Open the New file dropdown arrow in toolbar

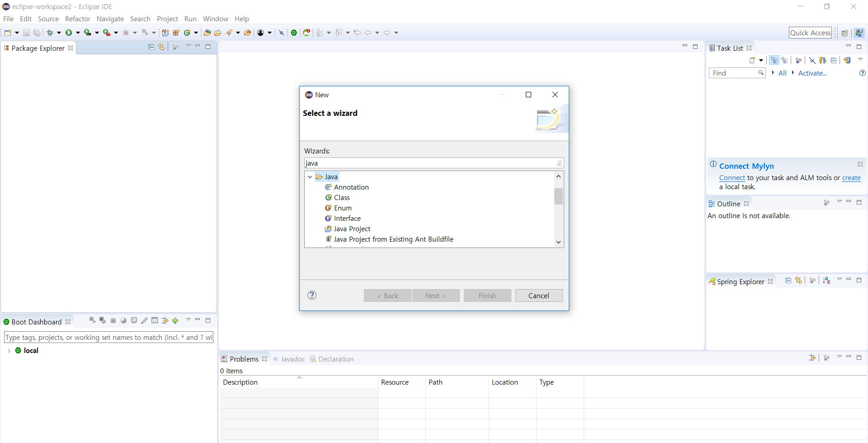click(x=17, y=33)
